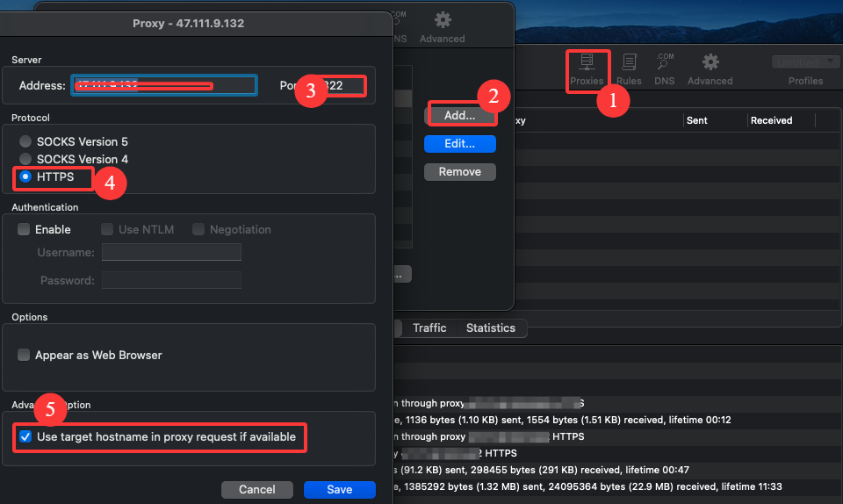Save the proxy settings
The height and width of the screenshot is (504, 843).
339,489
